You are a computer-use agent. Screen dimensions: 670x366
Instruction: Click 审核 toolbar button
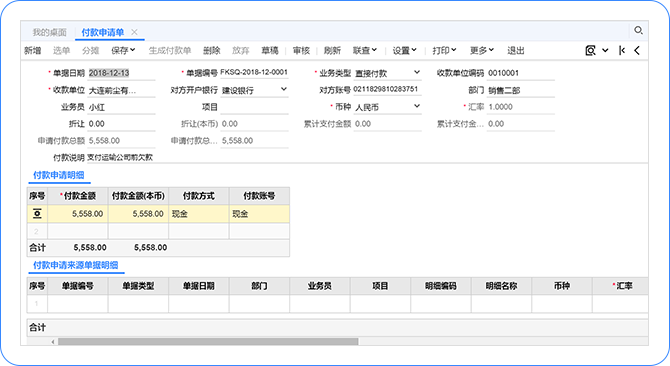301,51
